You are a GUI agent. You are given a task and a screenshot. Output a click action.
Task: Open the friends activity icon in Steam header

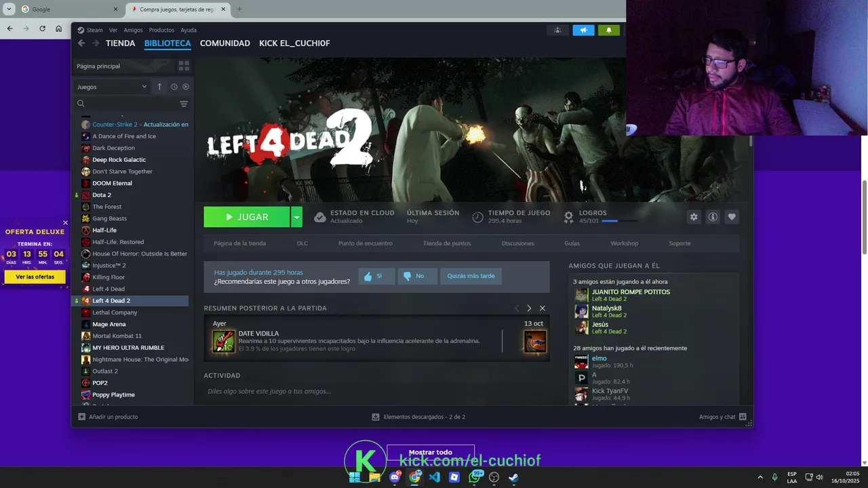pos(557,30)
